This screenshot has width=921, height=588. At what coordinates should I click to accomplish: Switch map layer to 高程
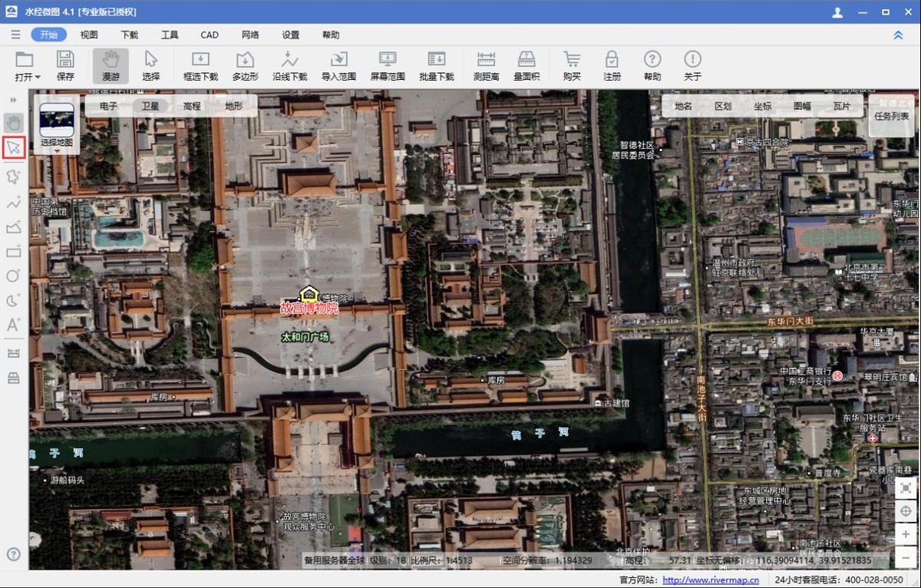pos(192,106)
